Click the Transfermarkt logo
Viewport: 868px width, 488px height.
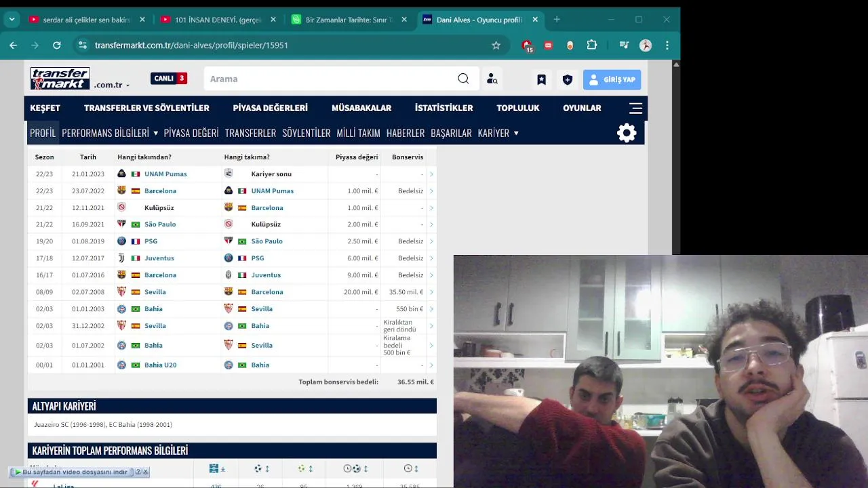coord(60,79)
